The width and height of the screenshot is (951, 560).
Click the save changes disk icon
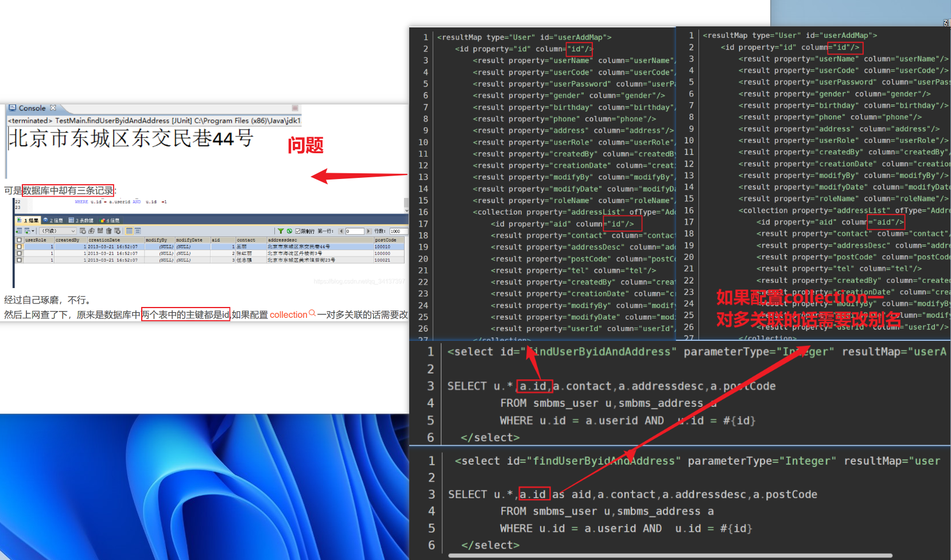(100, 231)
